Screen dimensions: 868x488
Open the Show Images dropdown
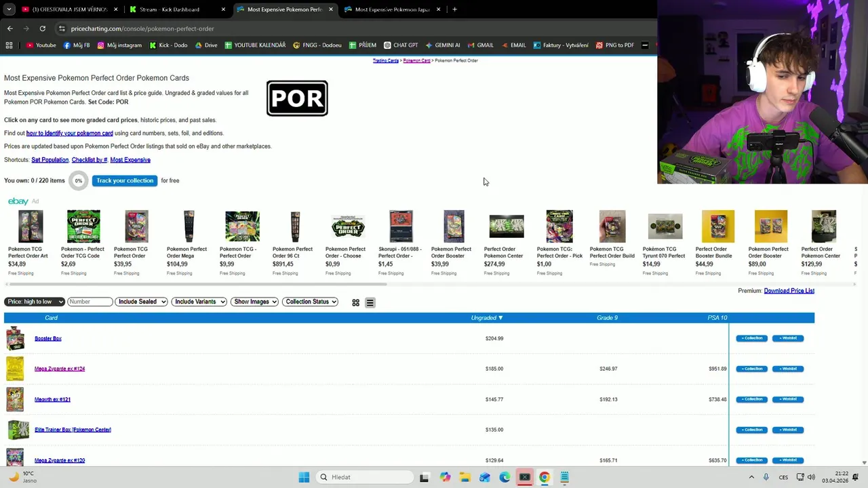(254, 302)
